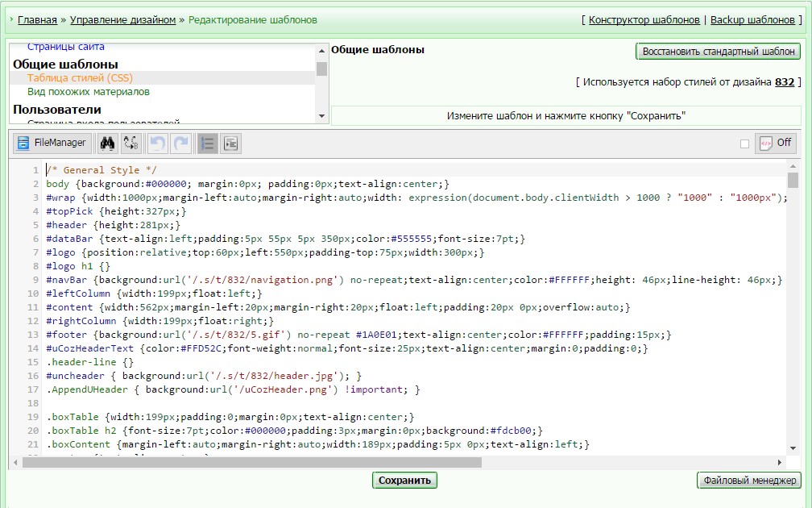This screenshot has height=508, width=812.
Task: Click the body background code line
Action: [247, 184]
